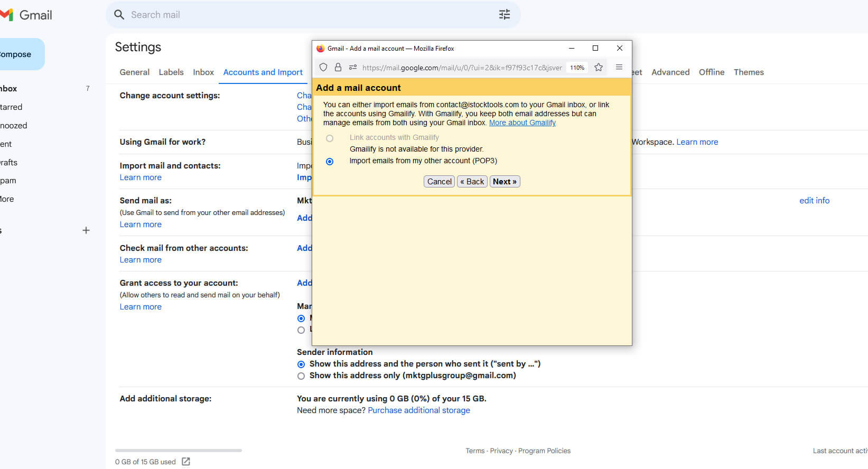868x469 pixels.
Task: Click Learn more under Grant access to your account
Action: coord(141,307)
